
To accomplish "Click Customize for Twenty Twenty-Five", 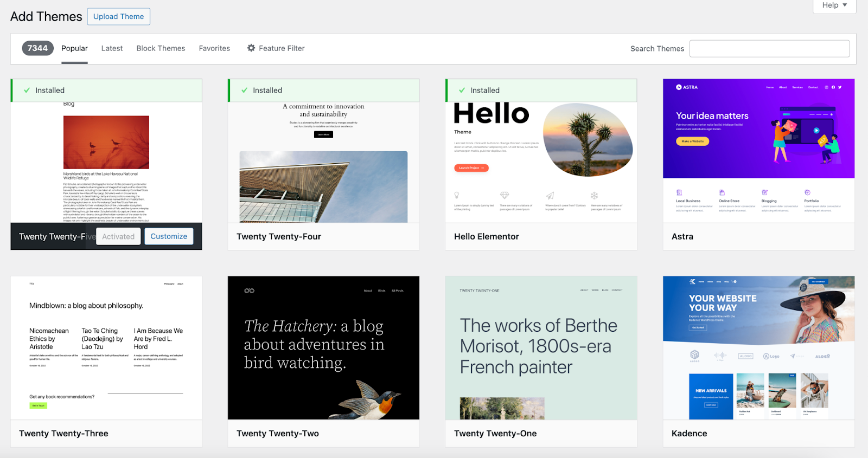I will pyautogui.click(x=169, y=236).
